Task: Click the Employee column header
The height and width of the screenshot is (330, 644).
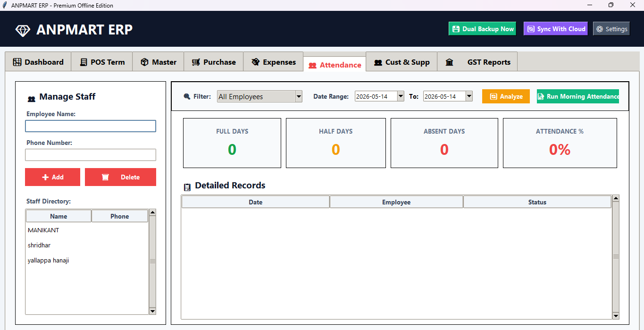Action: 396,202
